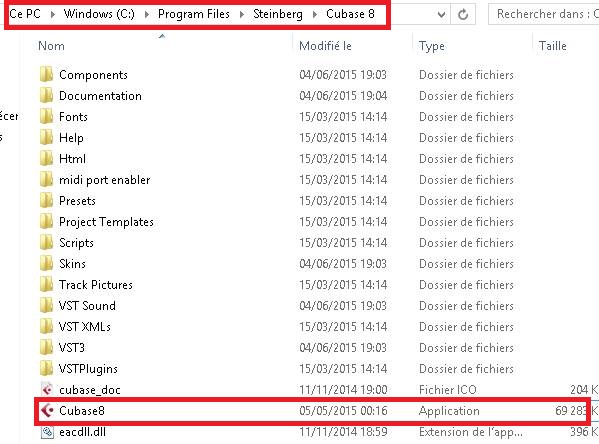Select the Track Pictures folder icon
The height and width of the screenshot is (444, 599).
click(46, 285)
